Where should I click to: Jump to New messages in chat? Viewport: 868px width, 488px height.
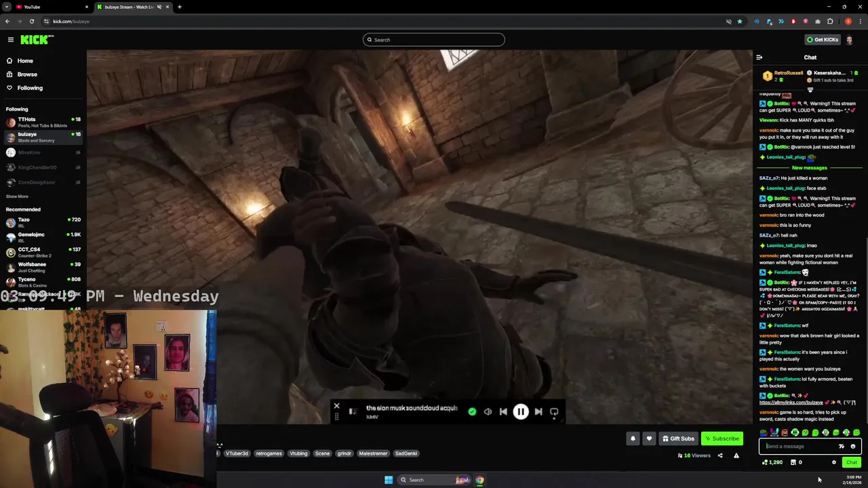pos(810,168)
